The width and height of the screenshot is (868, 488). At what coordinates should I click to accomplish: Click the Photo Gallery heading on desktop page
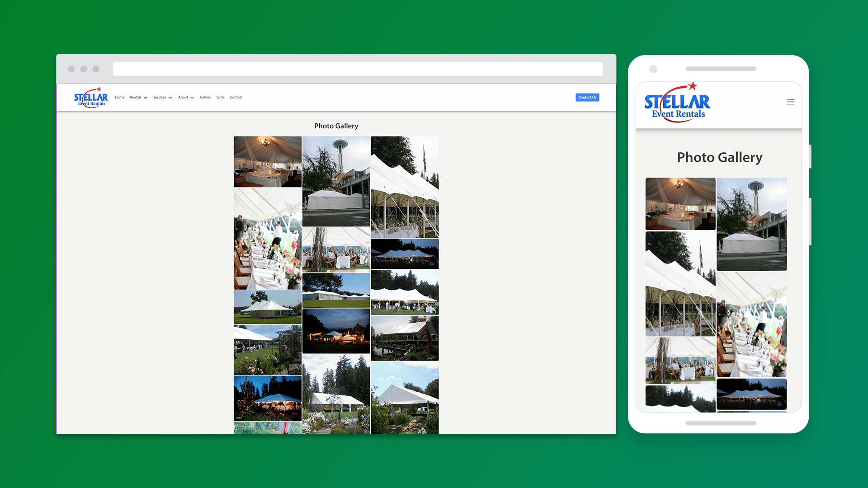click(x=336, y=126)
